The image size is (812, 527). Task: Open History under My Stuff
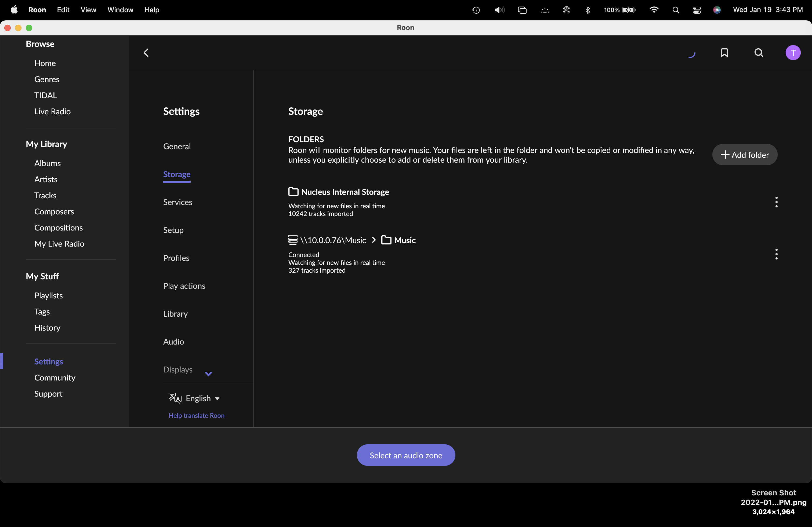click(x=47, y=328)
